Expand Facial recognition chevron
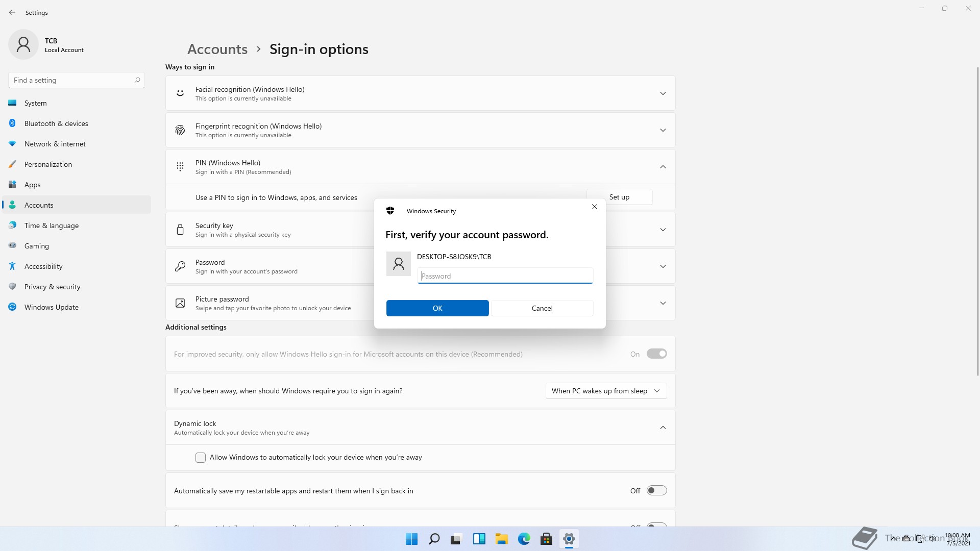 663,93
